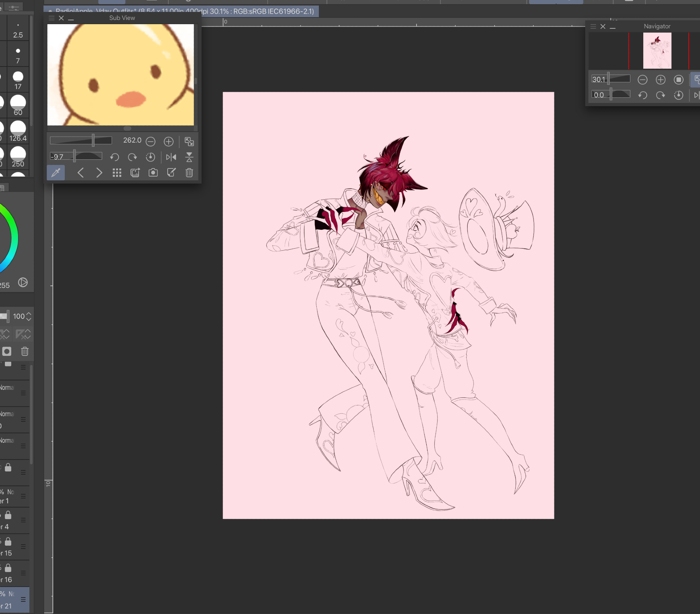Viewport: 700px width, 614px height.
Task: Reset Navigator rotation
Action: point(678,95)
